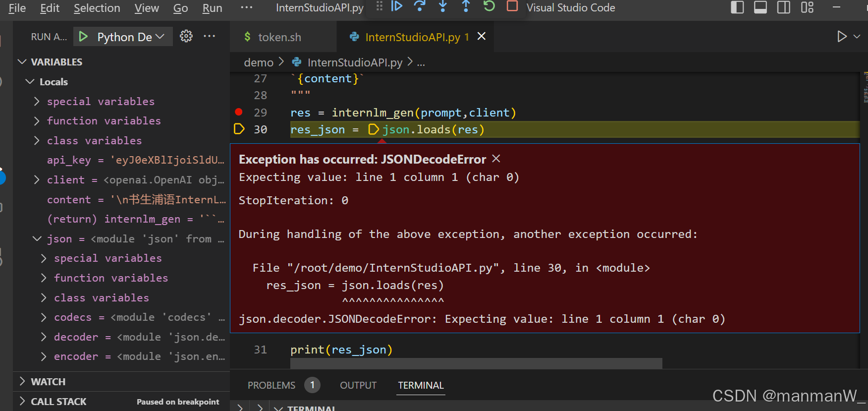
Task: Click the editor horizontal scrollbar
Action: point(476,363)
